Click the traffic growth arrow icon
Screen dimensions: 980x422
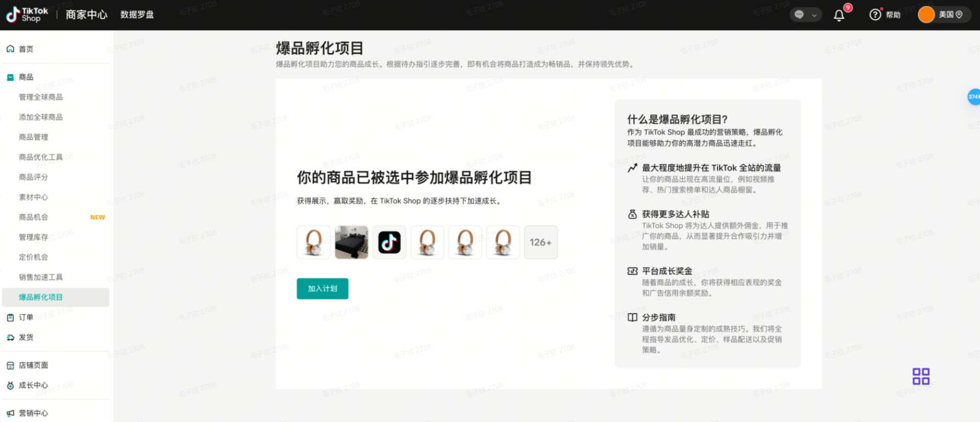pos(633,168)
